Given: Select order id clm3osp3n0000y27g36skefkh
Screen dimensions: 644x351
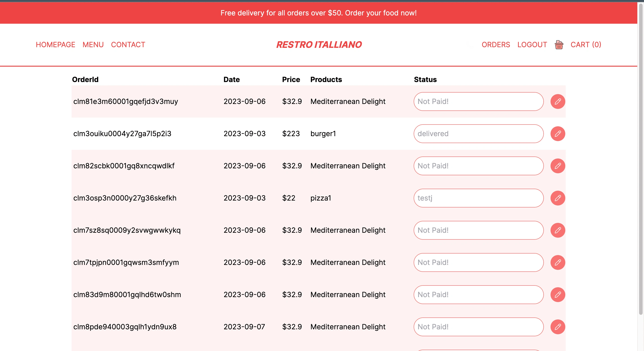Looking at the screenshot, I should click(125, 198).
